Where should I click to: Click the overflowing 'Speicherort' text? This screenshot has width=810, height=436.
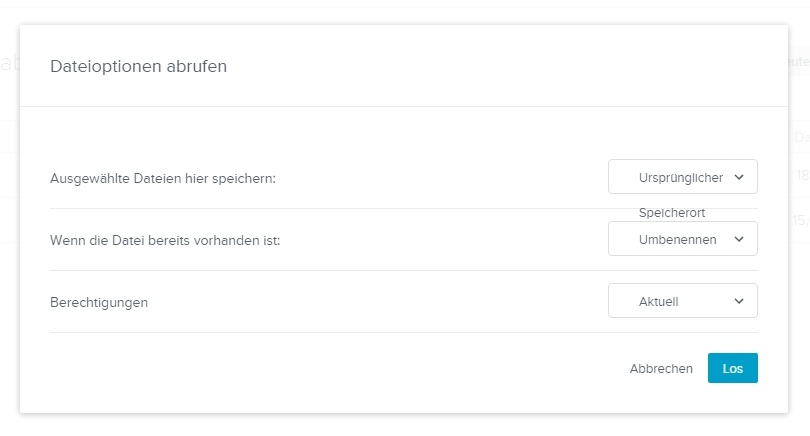point(672,212)
